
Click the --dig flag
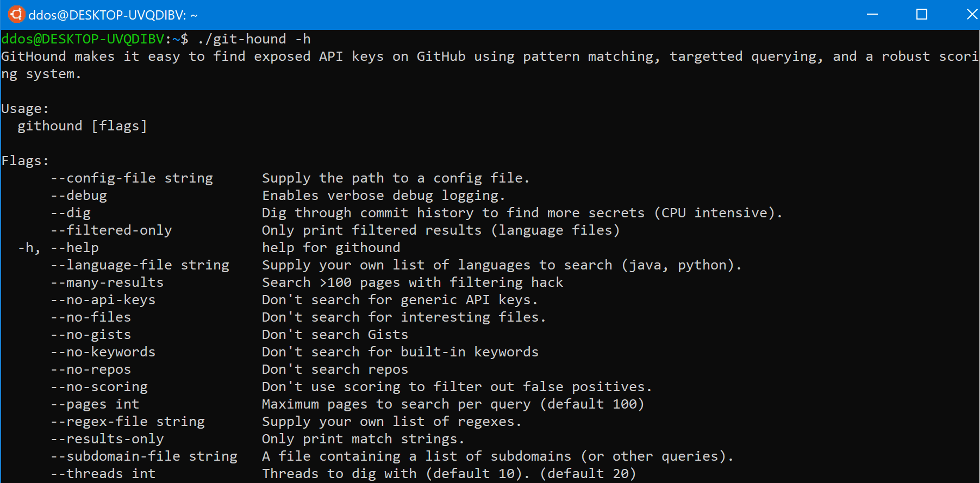point(71,213)
